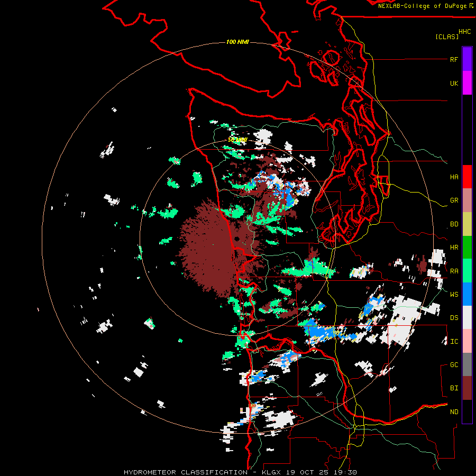The height and width of the screenshot is (476, 476).
Task: Click the DS legend label
Action: [454, 318]
